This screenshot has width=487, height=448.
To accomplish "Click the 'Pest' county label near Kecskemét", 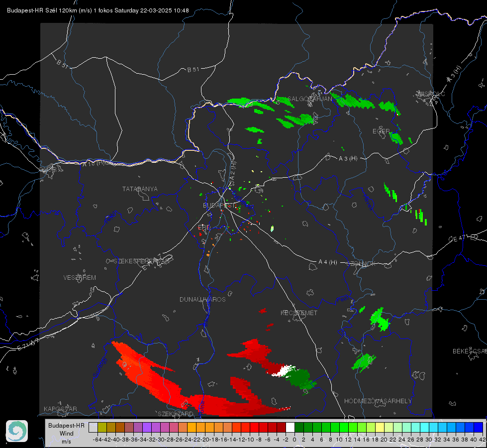I will coord(343,300).
